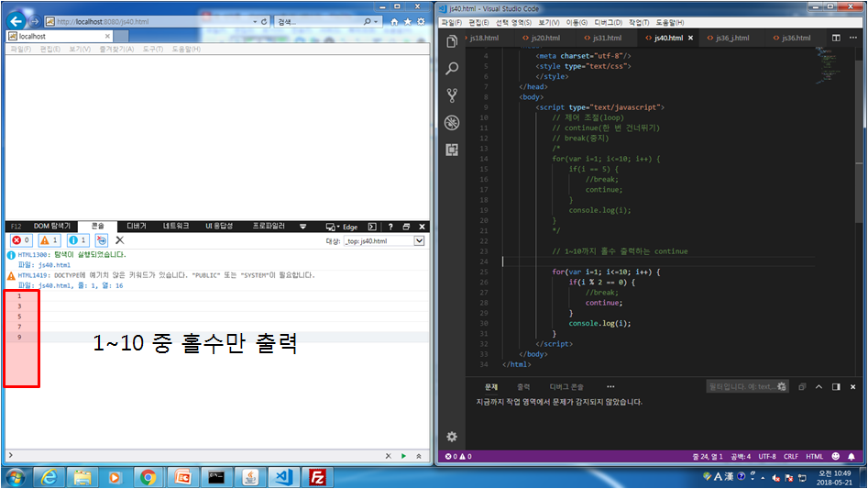The image size is (868, 489).
Task: Toggle the error messages filter in the console
Action: tap(21, 239)
